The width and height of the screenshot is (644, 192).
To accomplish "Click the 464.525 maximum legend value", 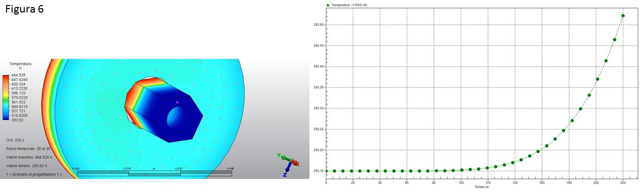I will [x=18, y=75].
